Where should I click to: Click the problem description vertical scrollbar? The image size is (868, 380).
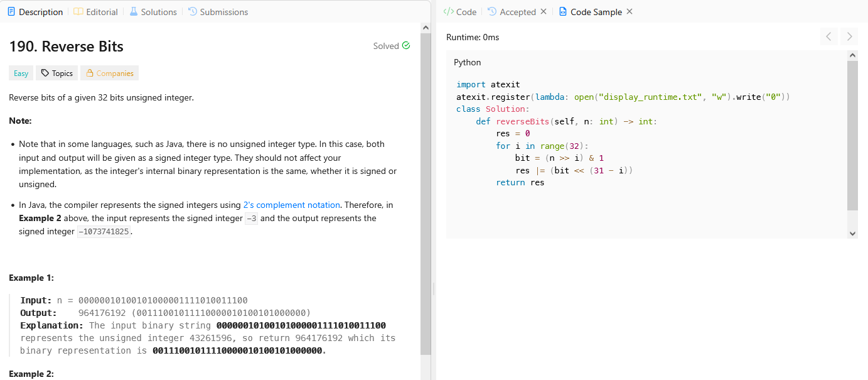click(x=426, y=195)
